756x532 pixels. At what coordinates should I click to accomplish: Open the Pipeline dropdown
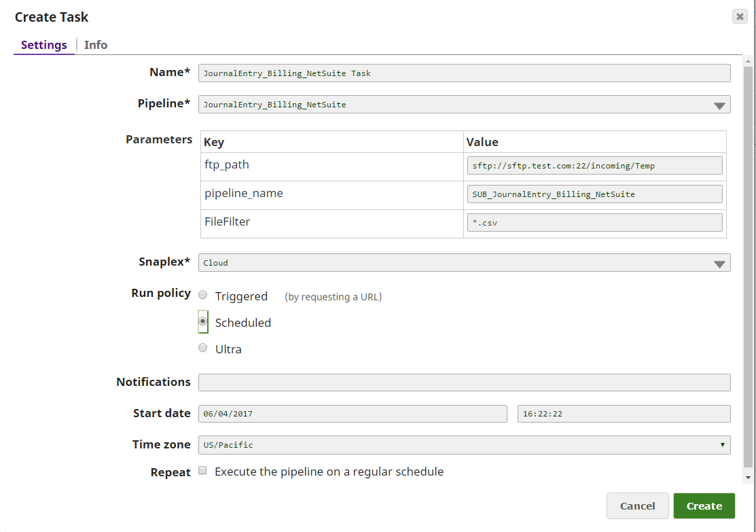click(x=465, y=105)
